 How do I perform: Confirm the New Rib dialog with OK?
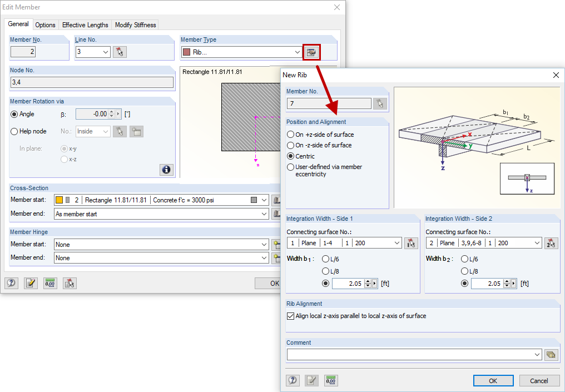[x=493, y=380]
